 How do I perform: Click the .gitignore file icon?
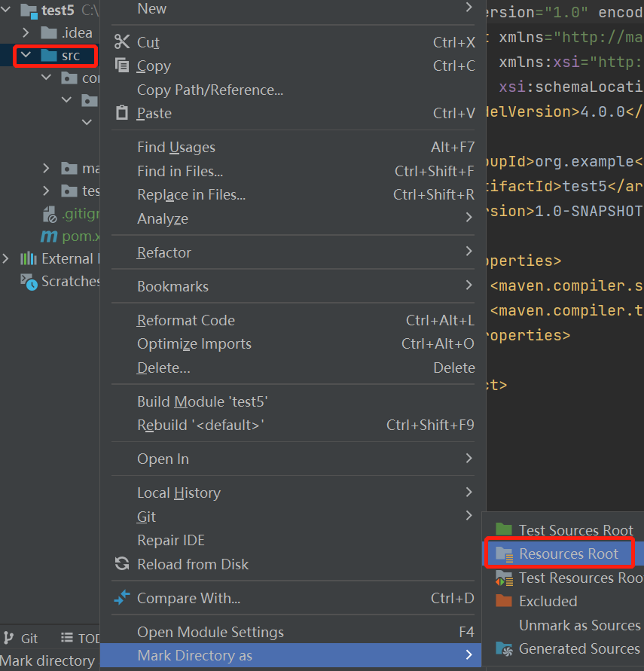point(50,214)
